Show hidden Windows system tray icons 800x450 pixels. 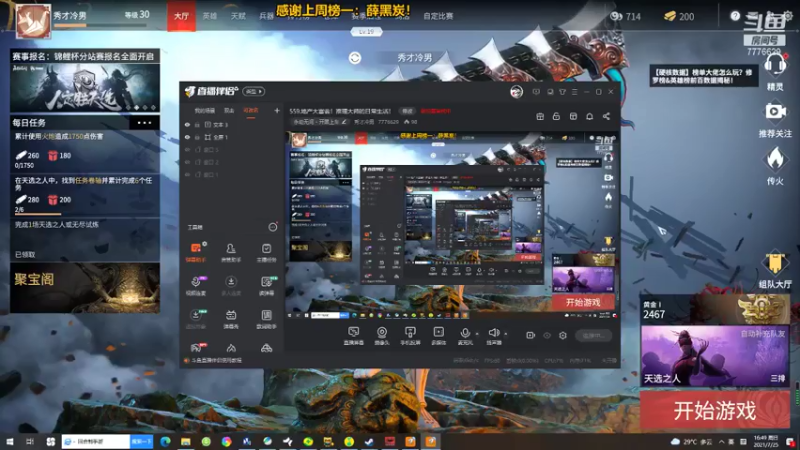(x=721, y=441)
